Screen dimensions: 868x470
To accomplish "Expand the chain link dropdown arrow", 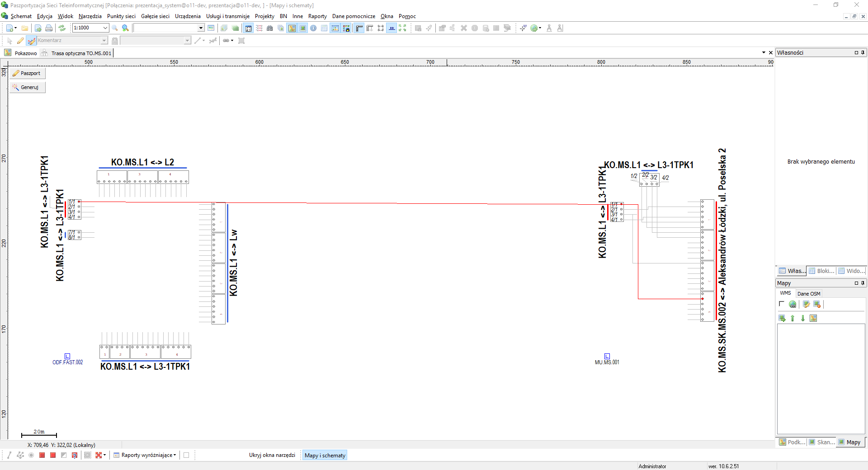I will (232, 41).
